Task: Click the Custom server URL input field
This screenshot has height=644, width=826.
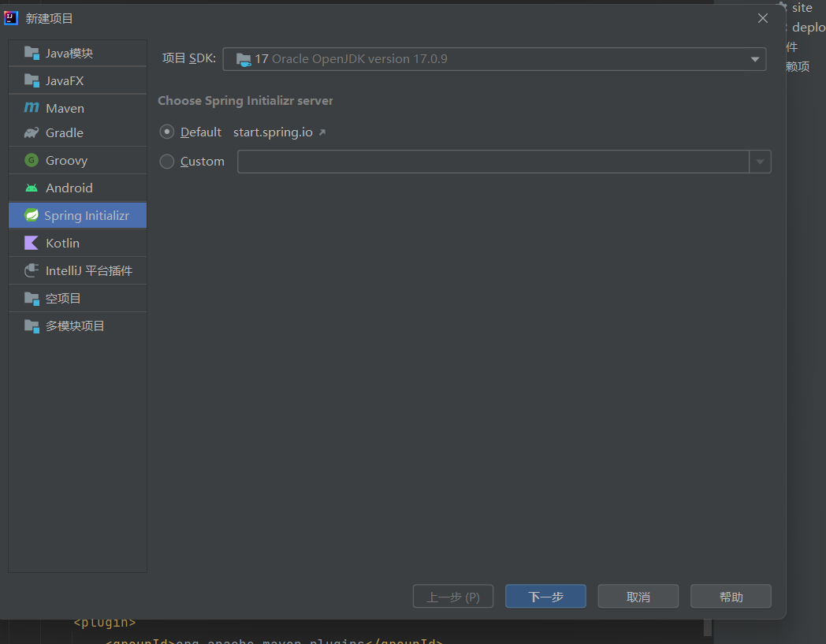Action: pos(493,162)
